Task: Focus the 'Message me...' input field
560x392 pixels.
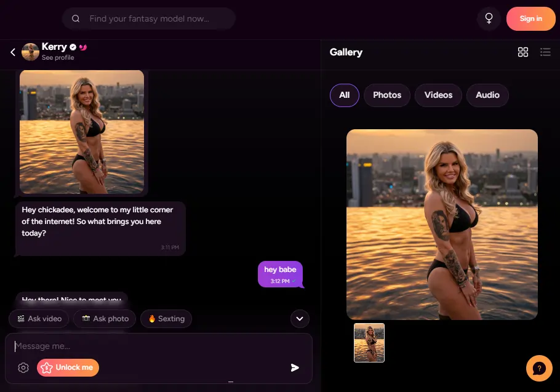Action: [159, 346]
